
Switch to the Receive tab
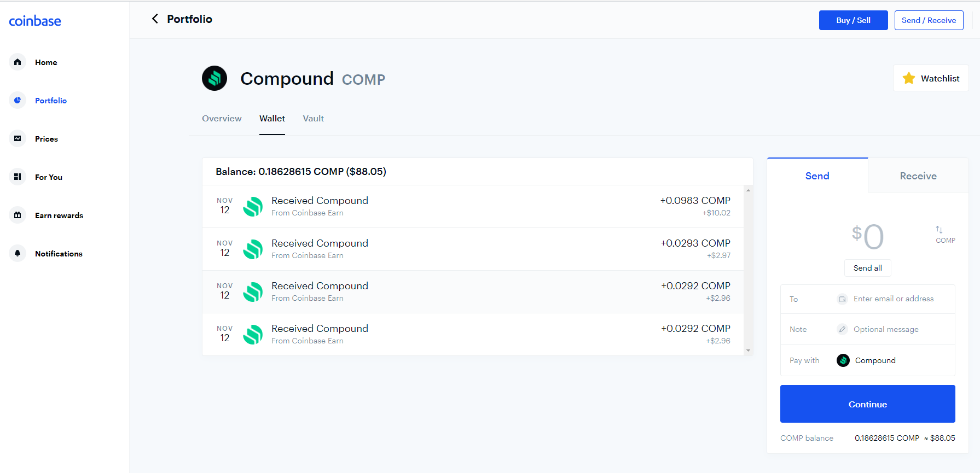918,176
